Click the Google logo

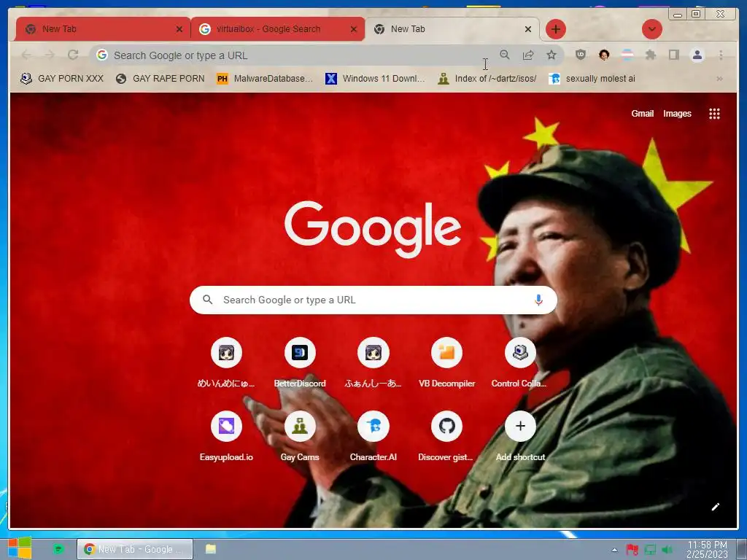coord(373,228)
